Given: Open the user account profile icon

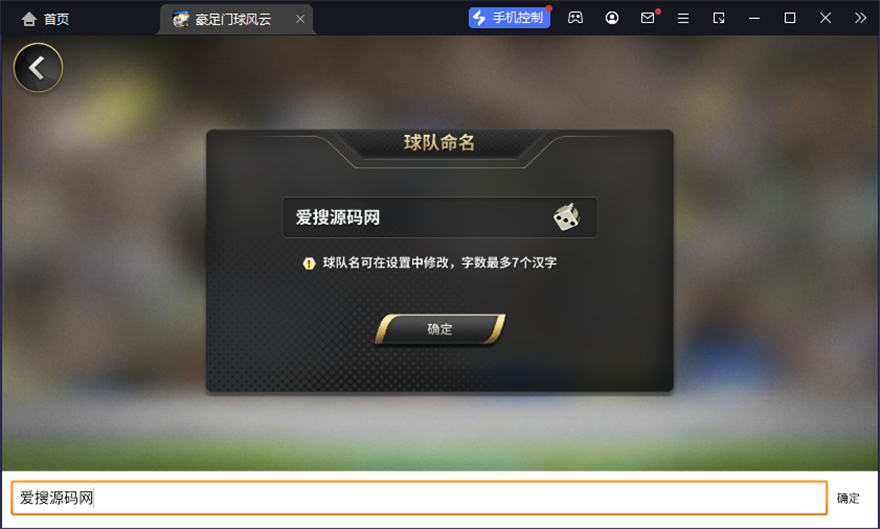Looking at the screenshot, I should [612, 18].
